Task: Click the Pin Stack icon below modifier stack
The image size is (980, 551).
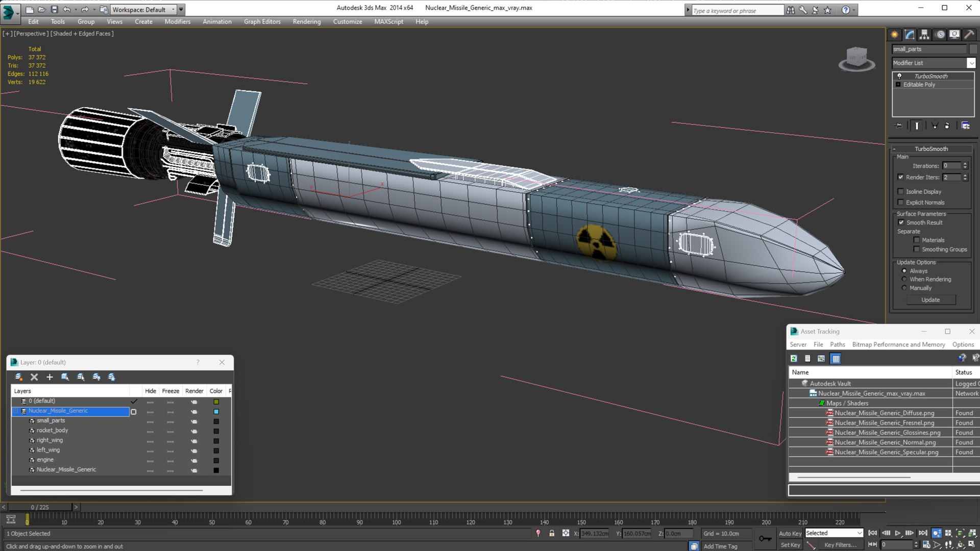Action: 899,126
